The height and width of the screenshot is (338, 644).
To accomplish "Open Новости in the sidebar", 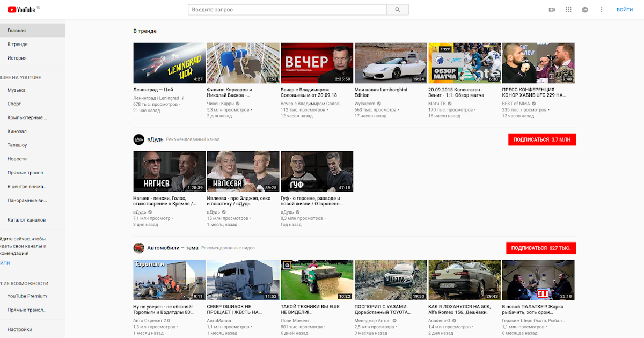I will point(32,159).
